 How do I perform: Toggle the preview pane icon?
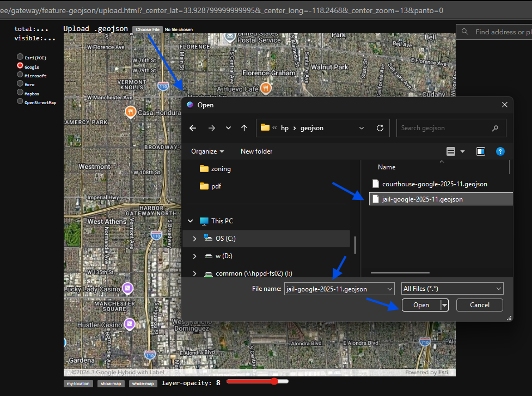coord(481,151)
